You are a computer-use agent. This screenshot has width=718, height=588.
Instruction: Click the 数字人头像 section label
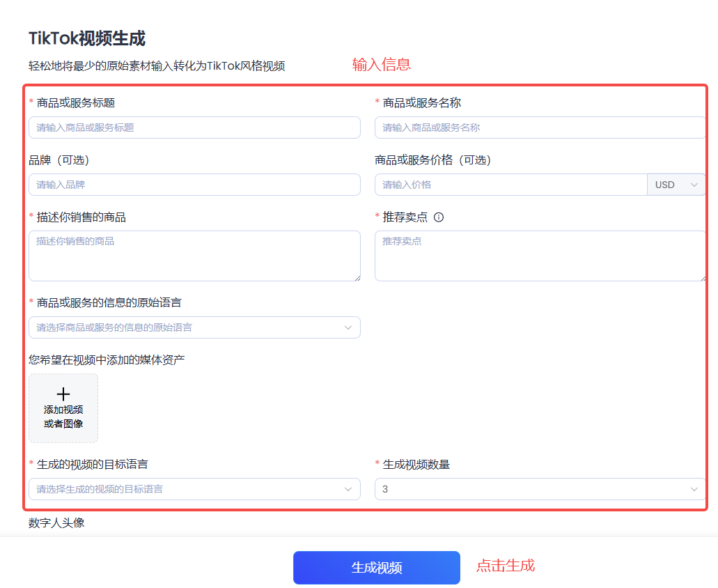(x=56, y=523)
